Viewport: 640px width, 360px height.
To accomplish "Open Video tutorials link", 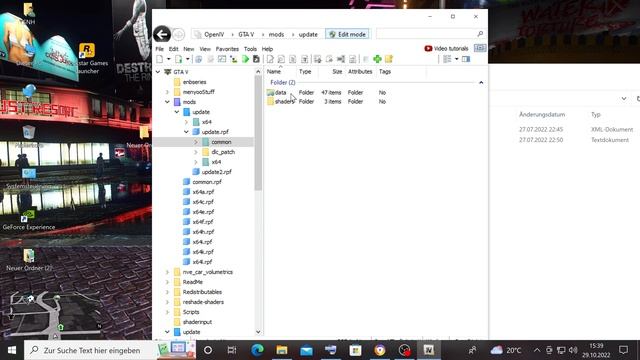I will (447, 49).
